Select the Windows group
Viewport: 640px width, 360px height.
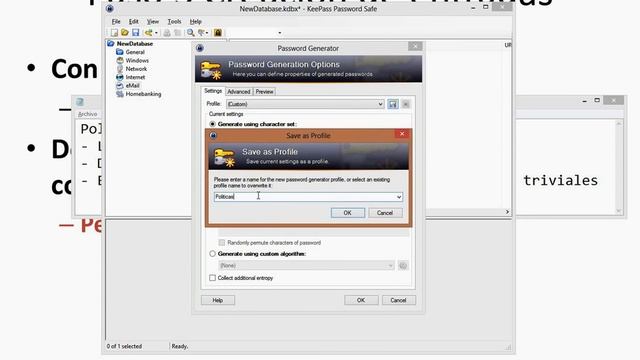click(137, 60)
